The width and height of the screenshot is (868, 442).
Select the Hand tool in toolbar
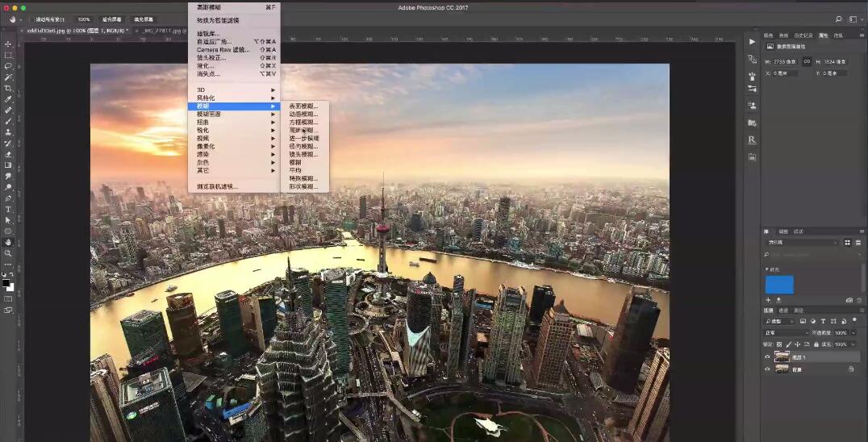(8, 242)
